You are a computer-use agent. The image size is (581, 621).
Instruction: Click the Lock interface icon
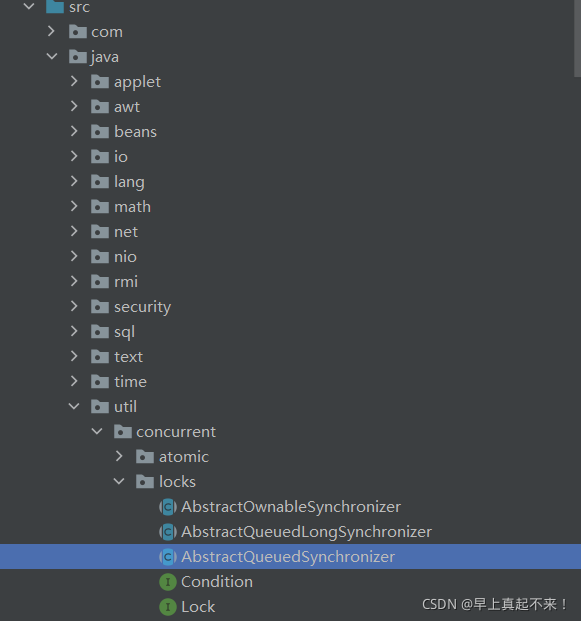pyautogui.click(x=168, y=607)
